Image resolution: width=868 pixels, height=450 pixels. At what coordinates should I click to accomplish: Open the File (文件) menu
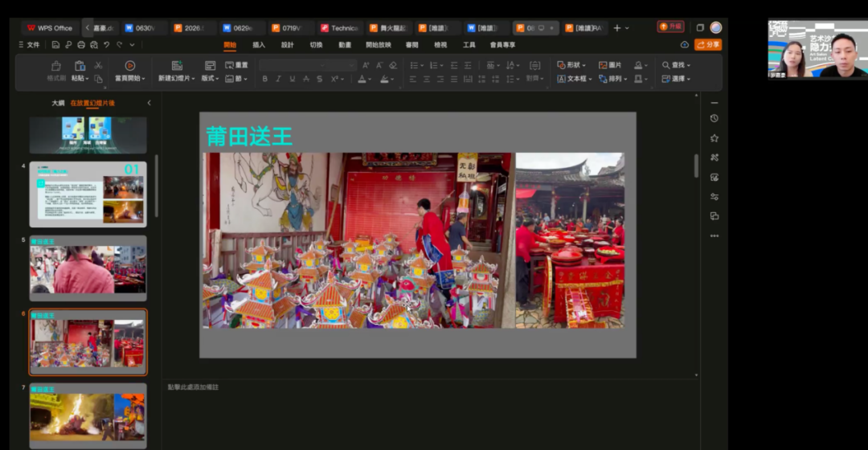30,45
